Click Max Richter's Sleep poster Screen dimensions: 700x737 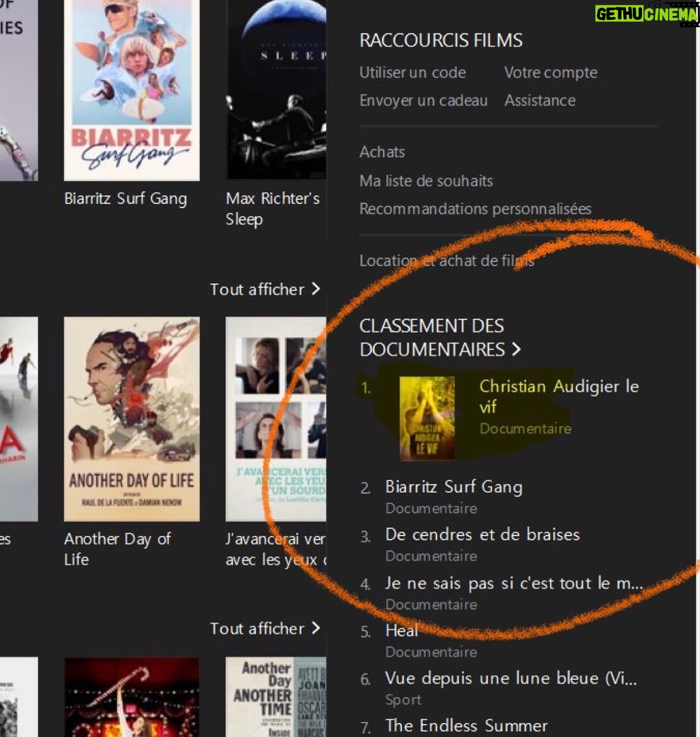point(276,89)
